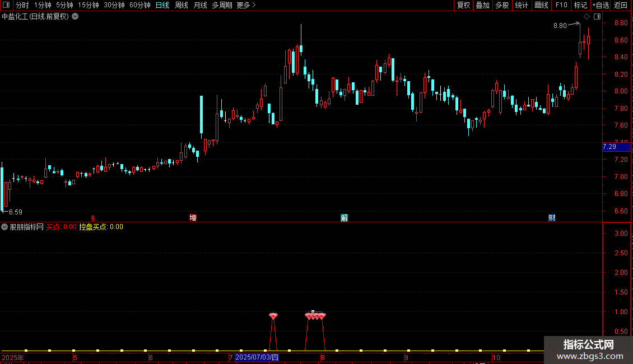The image size is (633, 364).
Task: Add stock via +自选 button
Action: coord(601,5)
